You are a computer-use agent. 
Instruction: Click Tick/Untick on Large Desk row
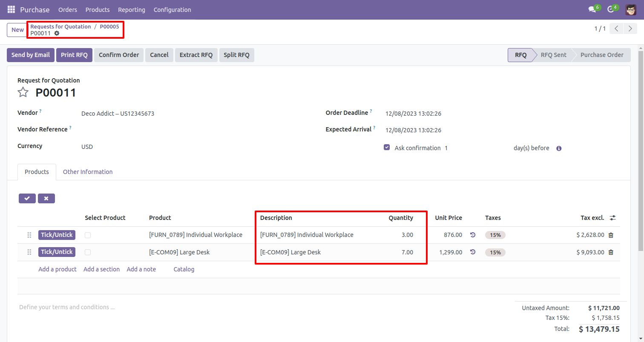(57, 252)
